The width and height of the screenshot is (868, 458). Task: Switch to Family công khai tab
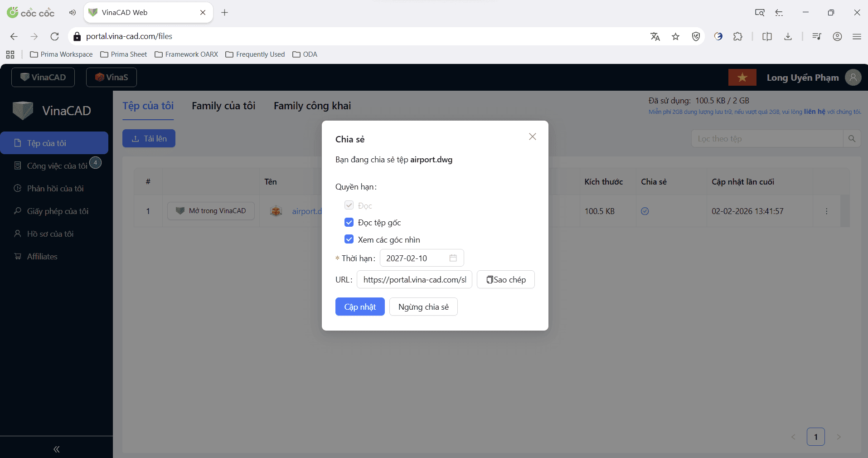312,106
